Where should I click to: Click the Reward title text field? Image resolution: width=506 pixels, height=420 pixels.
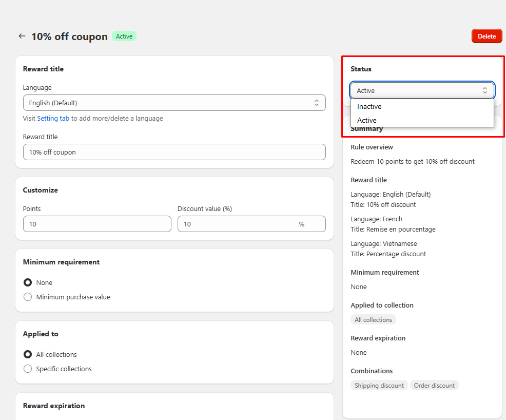[174, 152]
